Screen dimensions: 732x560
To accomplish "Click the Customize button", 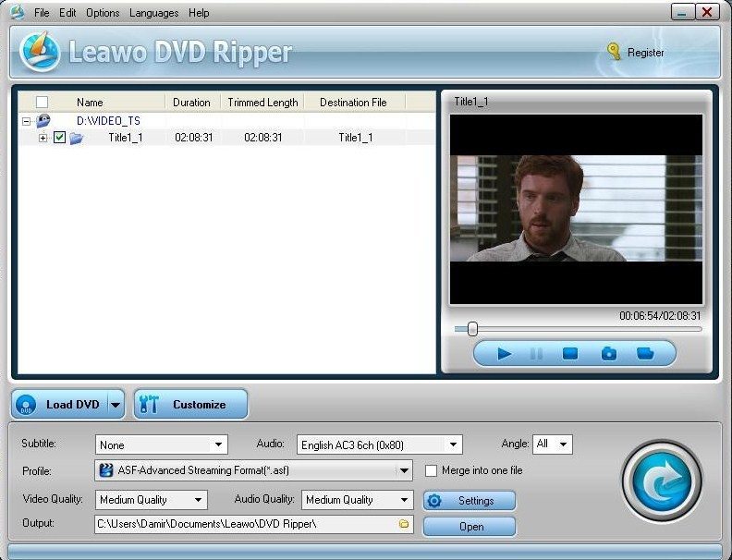I will tap(190, 404).
